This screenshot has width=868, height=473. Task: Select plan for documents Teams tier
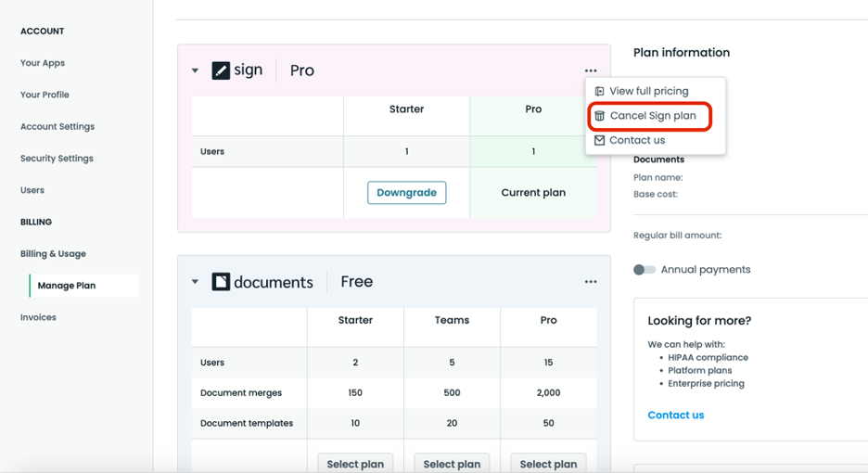452,463
